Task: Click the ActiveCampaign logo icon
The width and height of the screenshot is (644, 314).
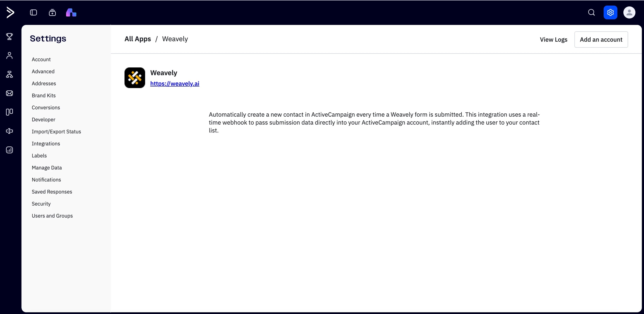Action: point(10,12)
